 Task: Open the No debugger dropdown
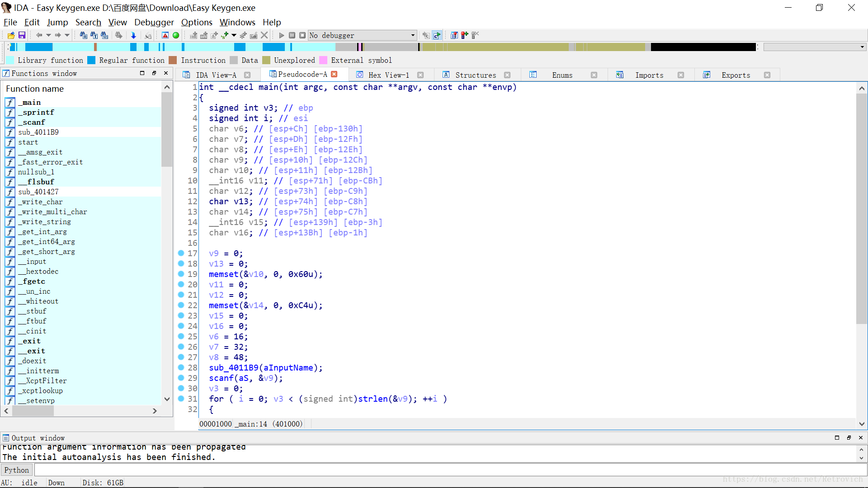coord(362,35)
